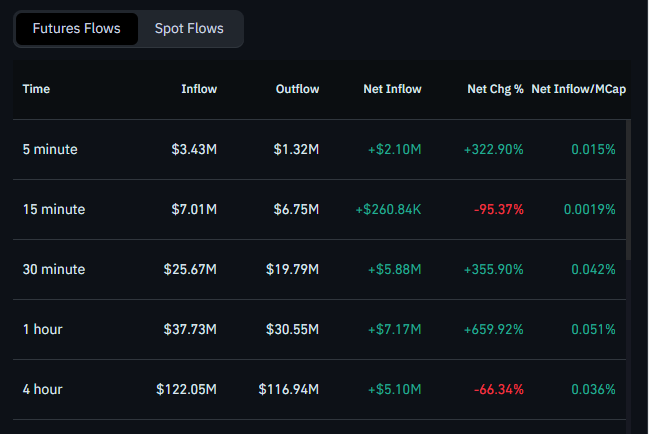Click the +$260.84K net inflow value
Screen dimensions: 649x434
click(x=389, y=209)
